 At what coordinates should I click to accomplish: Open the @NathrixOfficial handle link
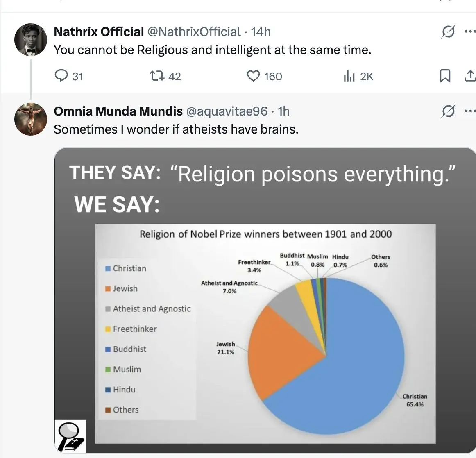pos(194,32)
